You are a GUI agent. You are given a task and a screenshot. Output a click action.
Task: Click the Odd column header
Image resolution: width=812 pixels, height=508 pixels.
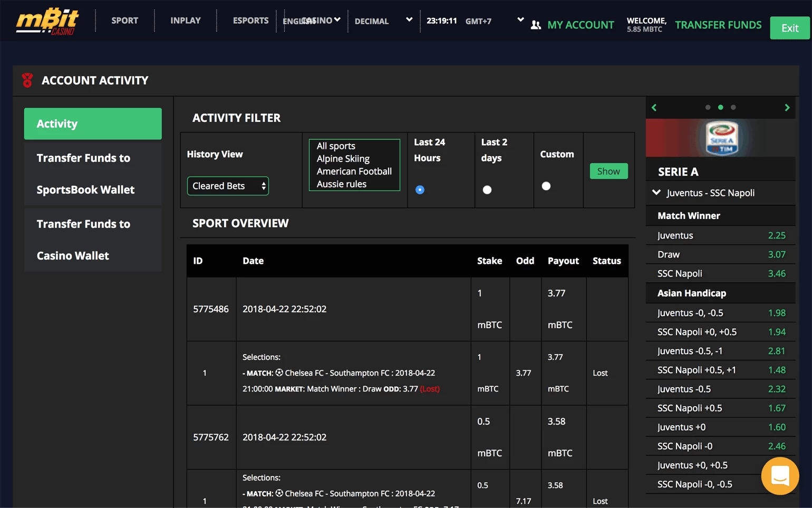tap(525, 261)
